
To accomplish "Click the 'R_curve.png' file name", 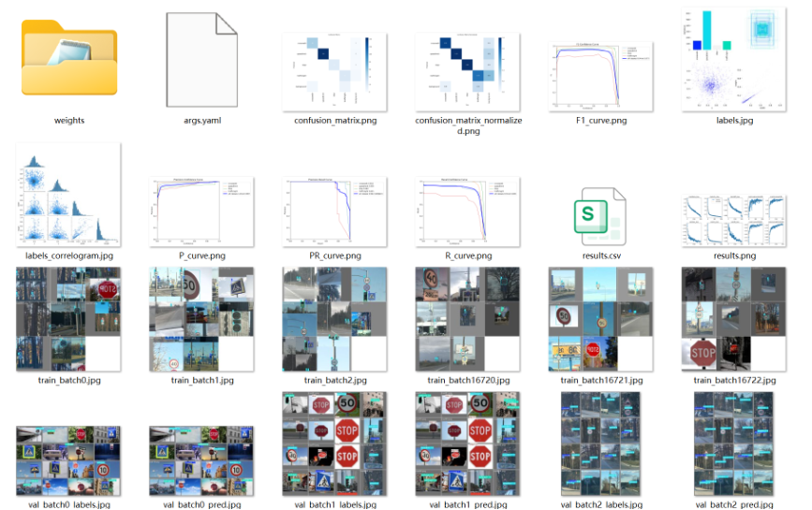I will point(468,255).
